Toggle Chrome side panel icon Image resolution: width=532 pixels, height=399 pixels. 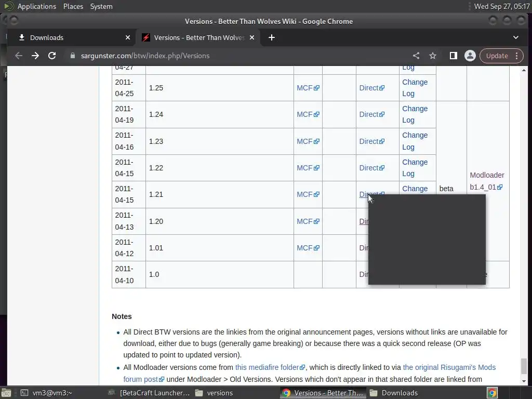(453, 56)
